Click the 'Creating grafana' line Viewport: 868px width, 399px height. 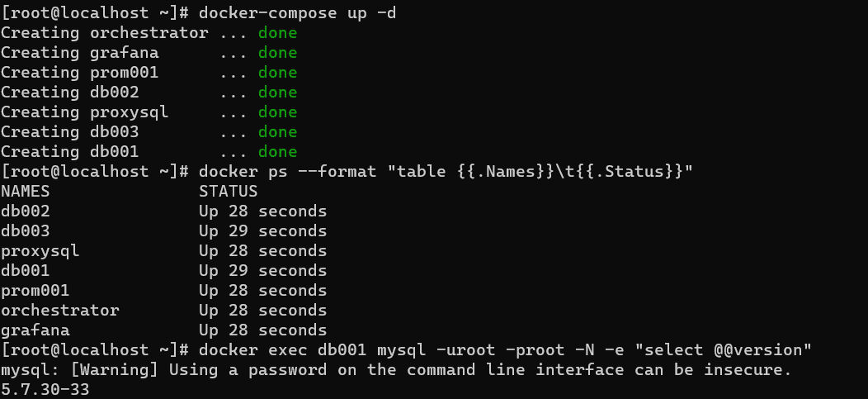(x=149, y=53)
